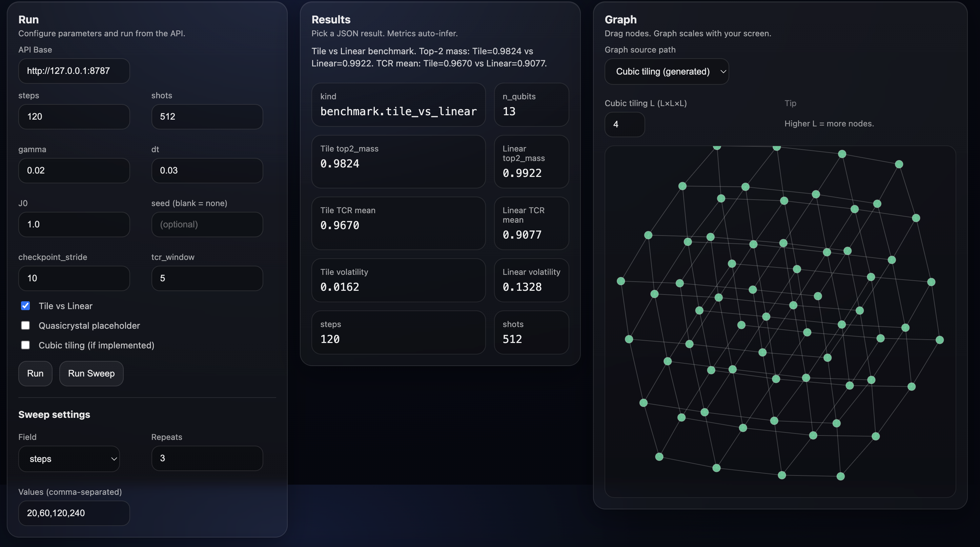The height and width of the screenshot is (547, 980).
Task: Select the API Base URL field
Action: [x=74, y=71]
